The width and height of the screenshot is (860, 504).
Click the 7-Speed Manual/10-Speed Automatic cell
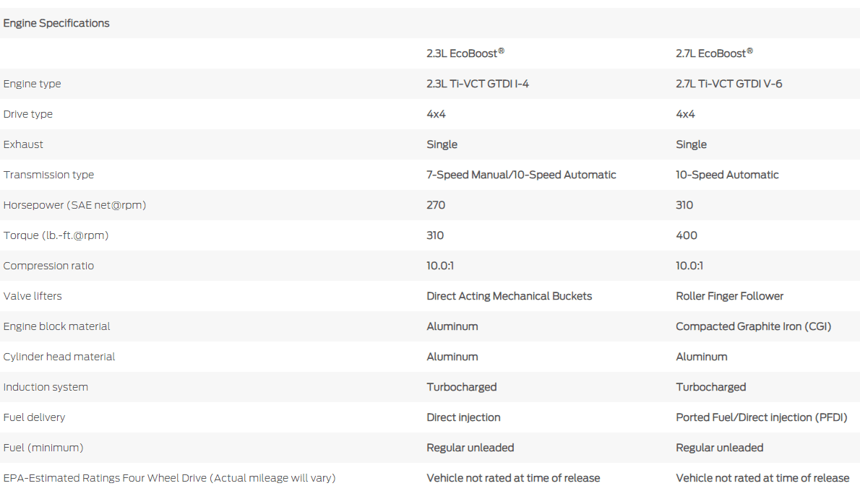coord(521,175)
